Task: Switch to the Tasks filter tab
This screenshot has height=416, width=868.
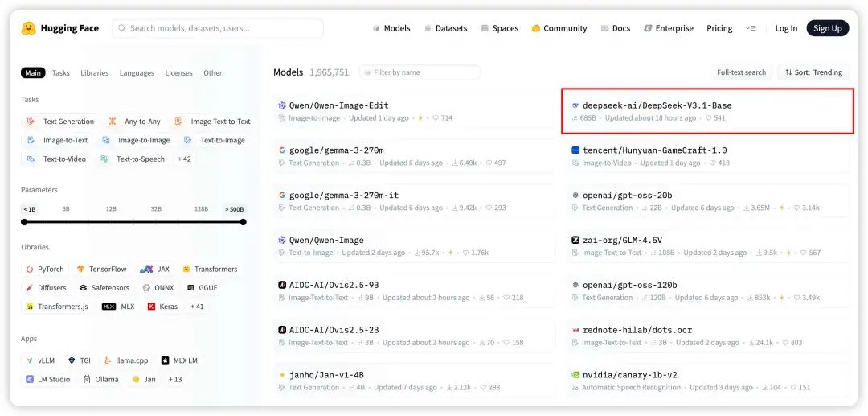Action: tap(61, 72)
